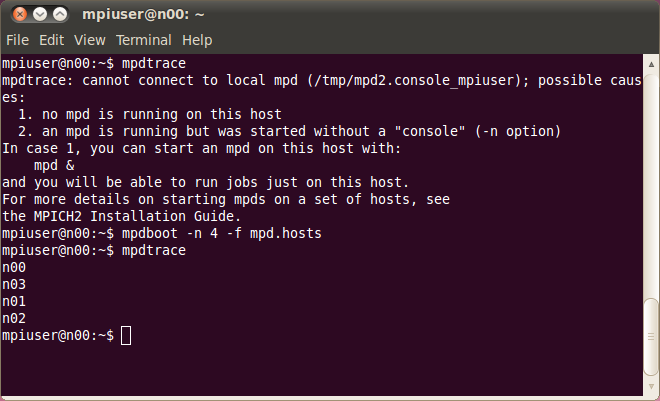Click the window title mpiuser@n00
Screen dimensions: 660x401
tap(143, 15)
